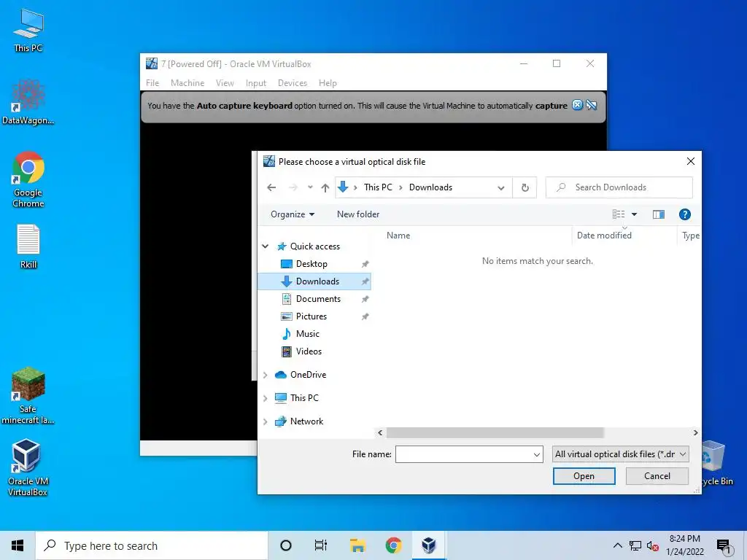Open Safe minecraft launcher desktop shortcut

[28, 395]
